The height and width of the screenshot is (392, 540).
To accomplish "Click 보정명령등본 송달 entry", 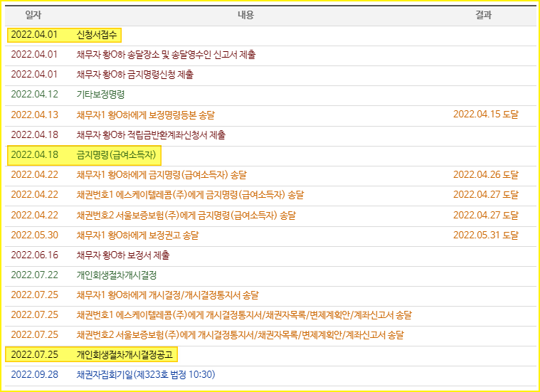I will (x=145, y=115).
